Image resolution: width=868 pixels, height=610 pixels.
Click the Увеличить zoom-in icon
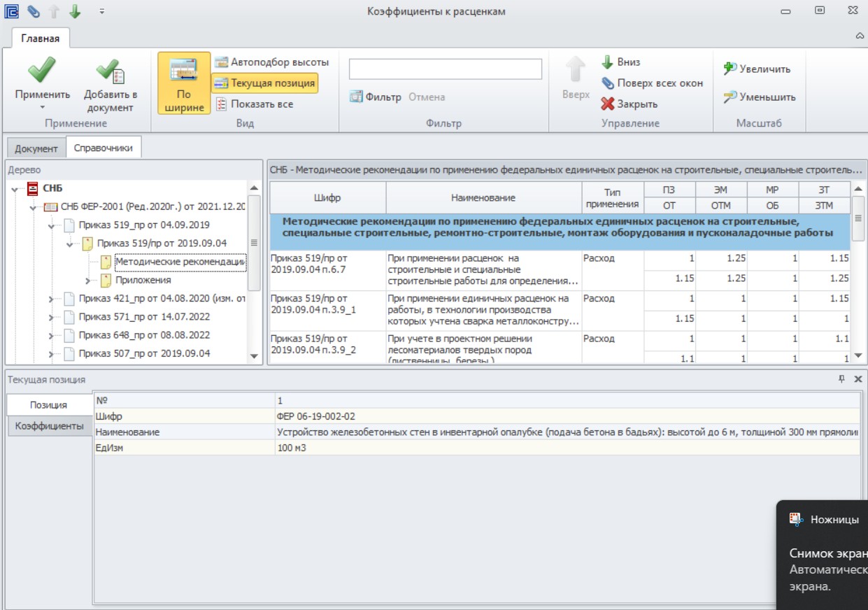730,69
